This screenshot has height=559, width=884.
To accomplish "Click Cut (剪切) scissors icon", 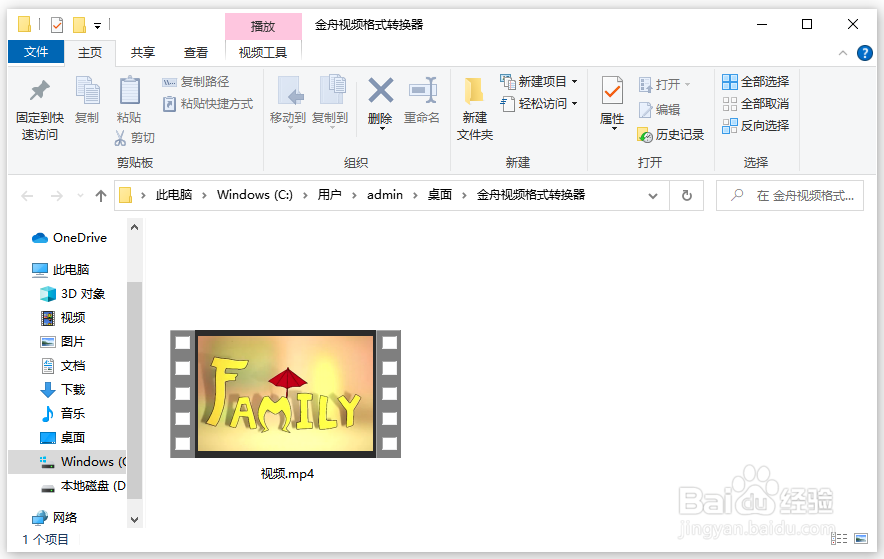I will point(120,138).
